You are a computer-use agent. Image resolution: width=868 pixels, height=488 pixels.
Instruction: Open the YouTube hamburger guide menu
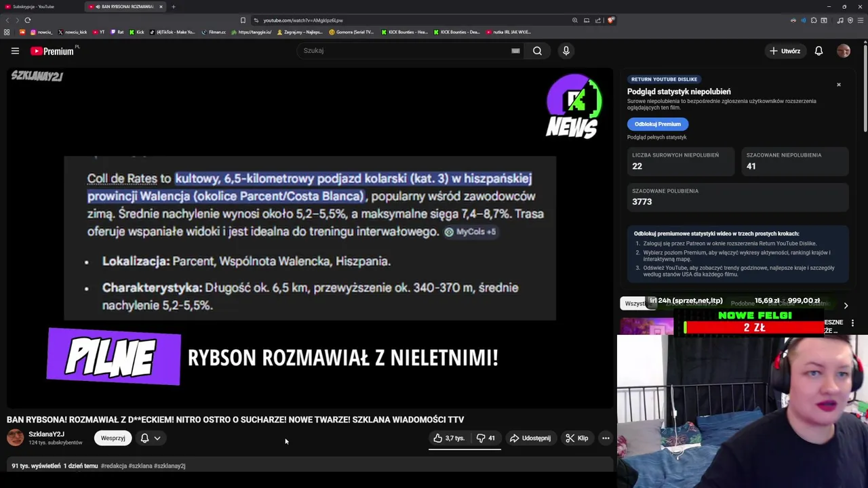(x=15, y=51)
